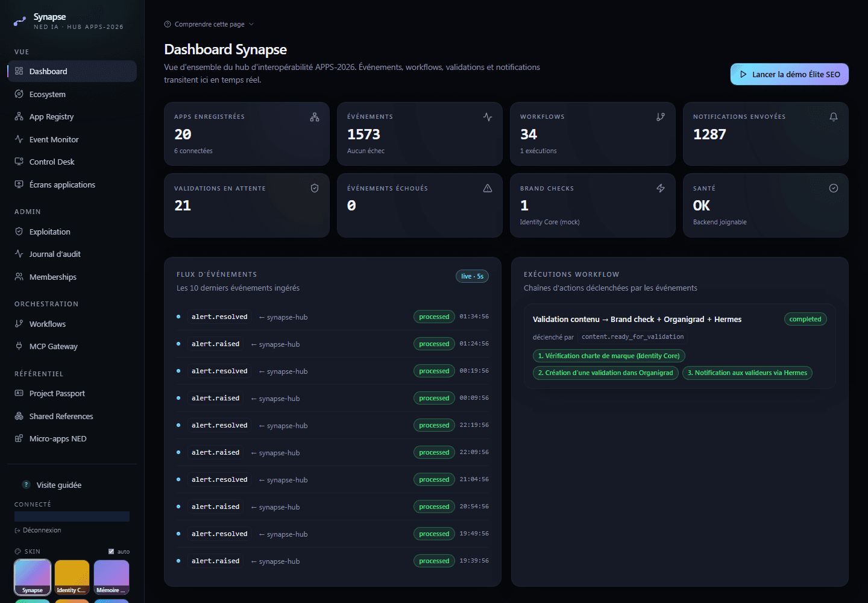The width and height of the screenshot is (868, 603).
Task: Click the Workflows branch icon in sidebar
Action: pos(19,324)
